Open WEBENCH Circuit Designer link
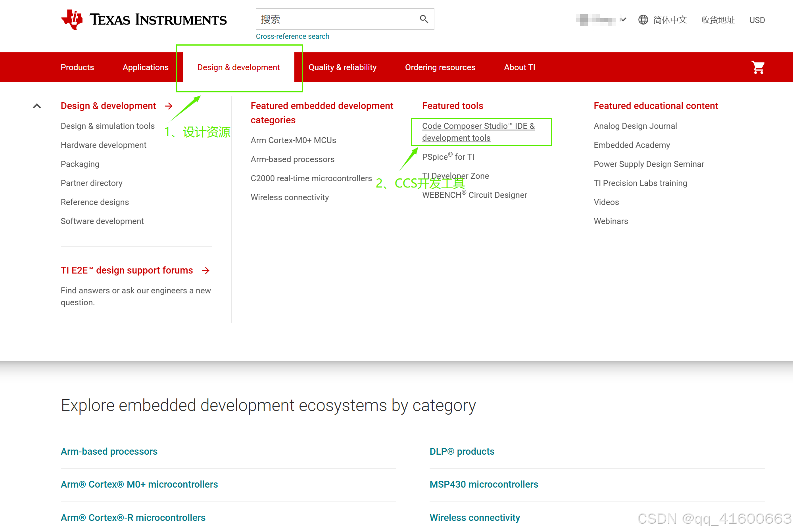 point(474,195)
